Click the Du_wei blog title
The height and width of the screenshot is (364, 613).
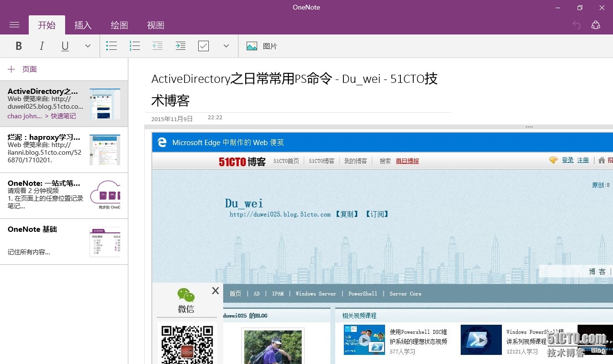[244, 203]
